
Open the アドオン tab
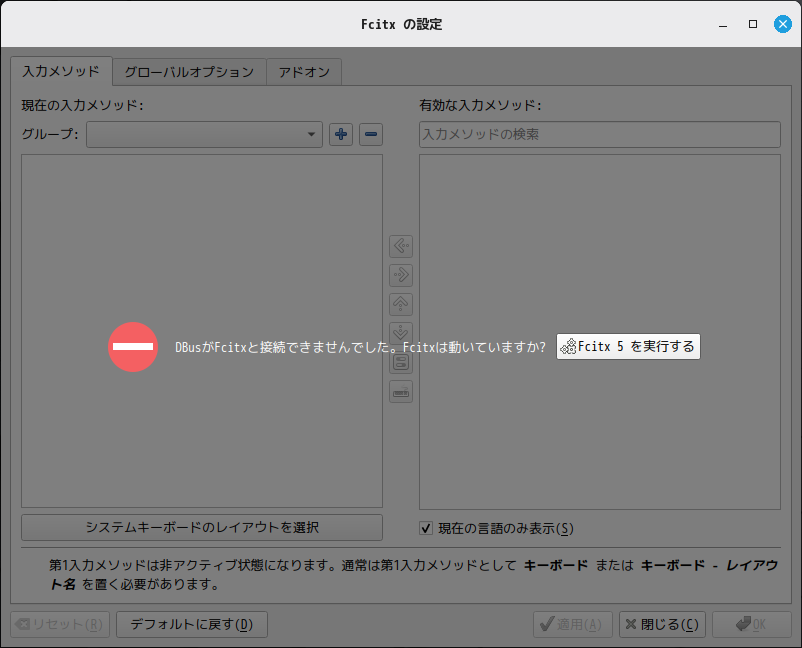[304, 72]
